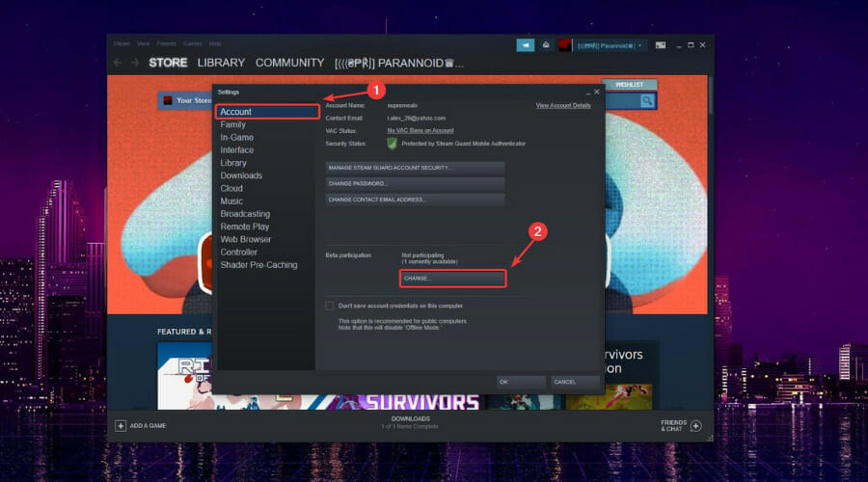
Task: Select Shader Pre-Caching settings category
Action: 258,264
